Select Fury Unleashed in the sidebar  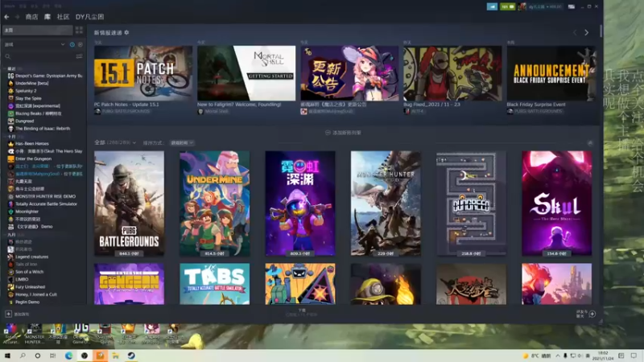27,287
